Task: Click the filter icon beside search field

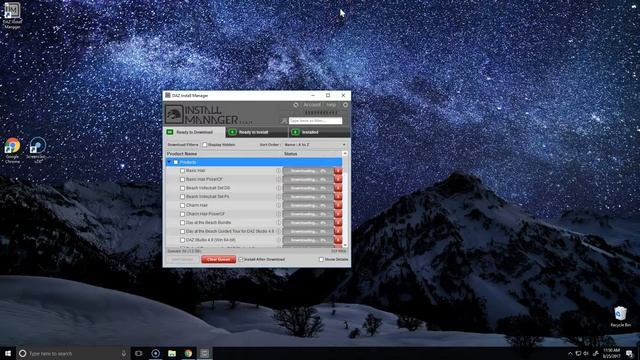Action: coord(284,120)
